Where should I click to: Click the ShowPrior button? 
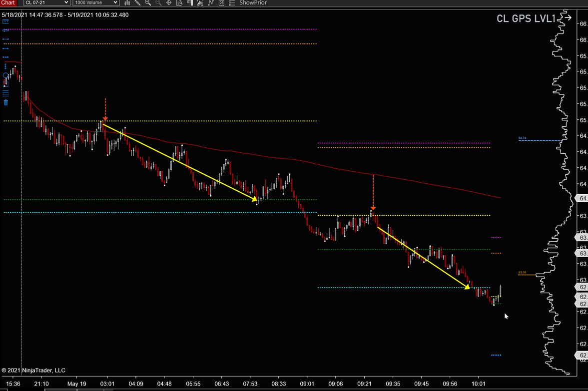(x=253, y=2)
